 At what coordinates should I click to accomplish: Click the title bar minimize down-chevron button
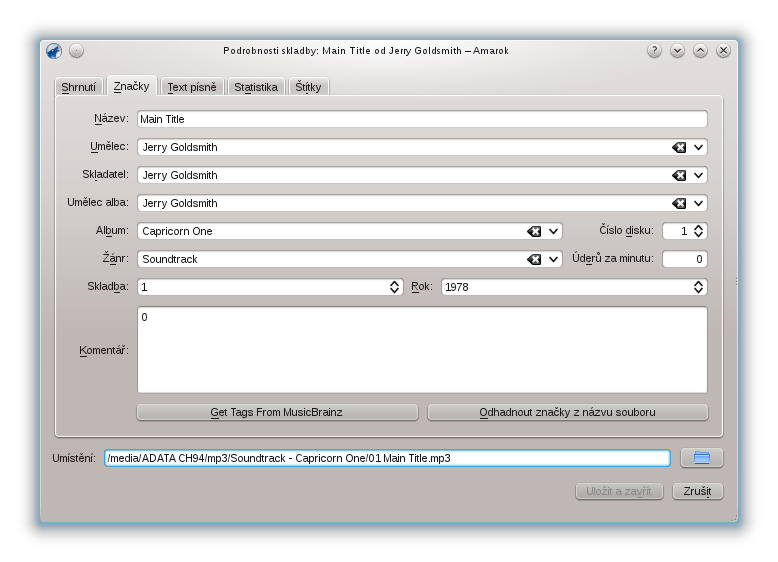pos(677,51)
